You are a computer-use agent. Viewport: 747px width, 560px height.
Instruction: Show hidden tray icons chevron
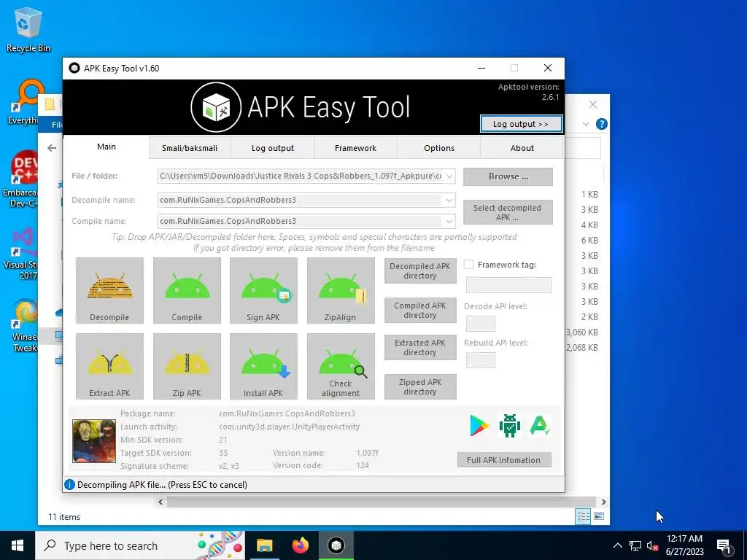[617, 545]
